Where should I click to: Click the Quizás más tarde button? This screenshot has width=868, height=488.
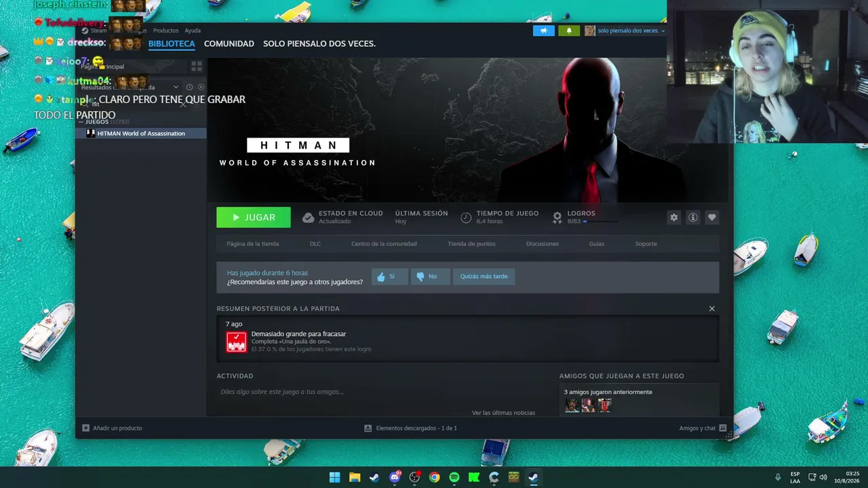484,277
